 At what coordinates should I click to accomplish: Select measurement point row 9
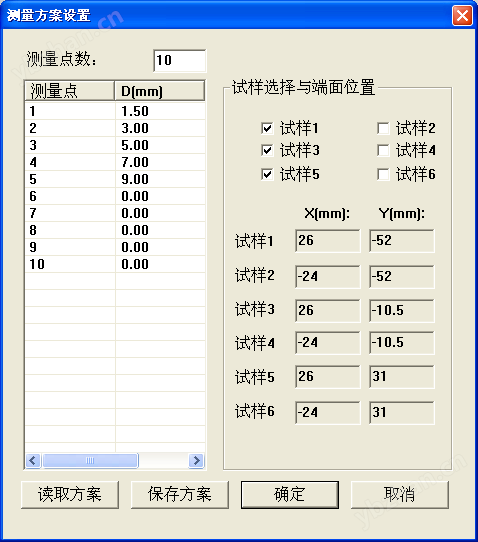coord(115,247)
